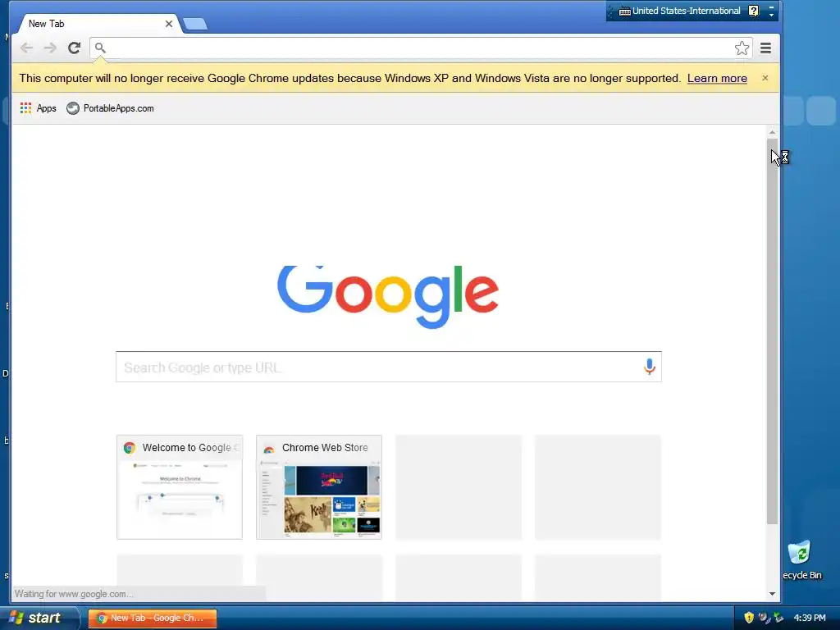
Task: Click the Search Google or type URL box
Action: tap(388, 367)
